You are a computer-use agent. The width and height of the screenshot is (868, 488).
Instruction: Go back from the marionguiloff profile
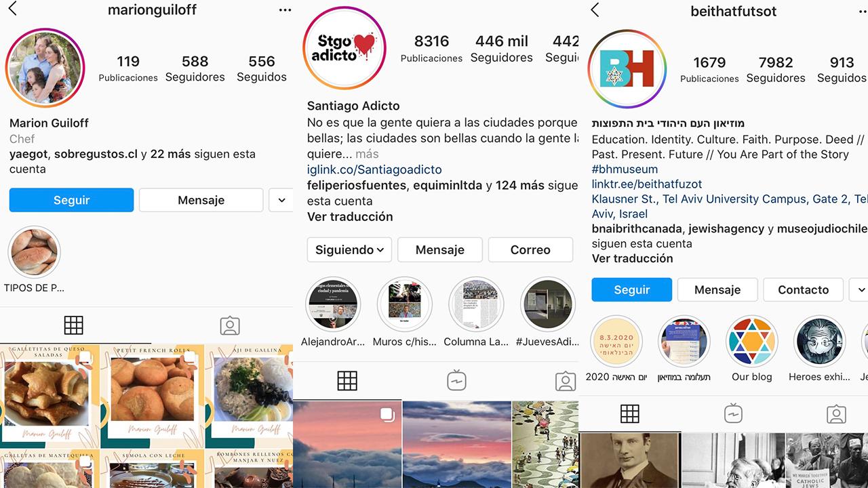point(12,9)
